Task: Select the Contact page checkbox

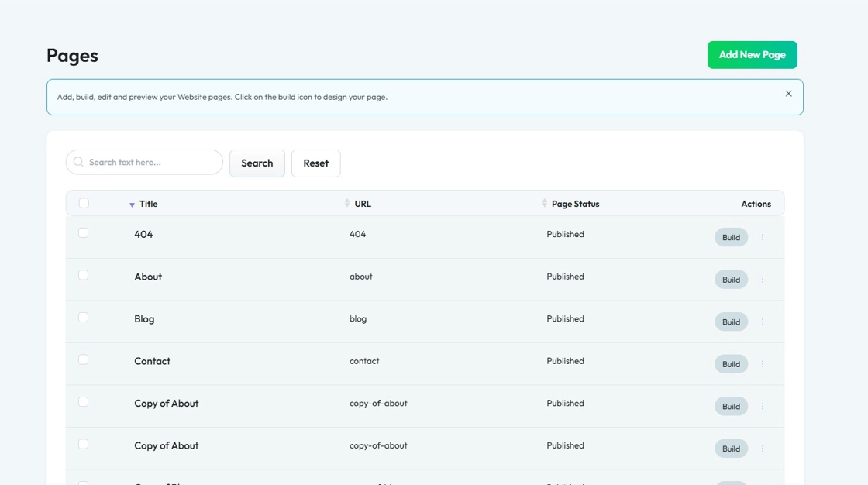Action: click(x=84, y=359)
